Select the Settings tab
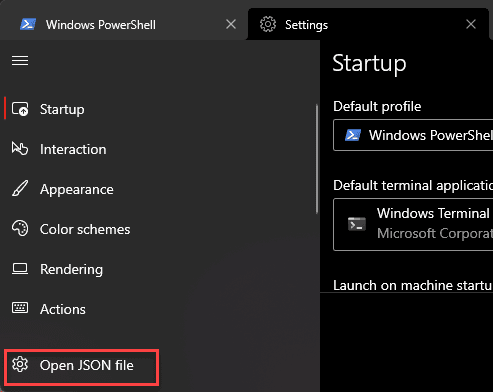The width and height of the screenshot is (493, 392). point(368,24)
